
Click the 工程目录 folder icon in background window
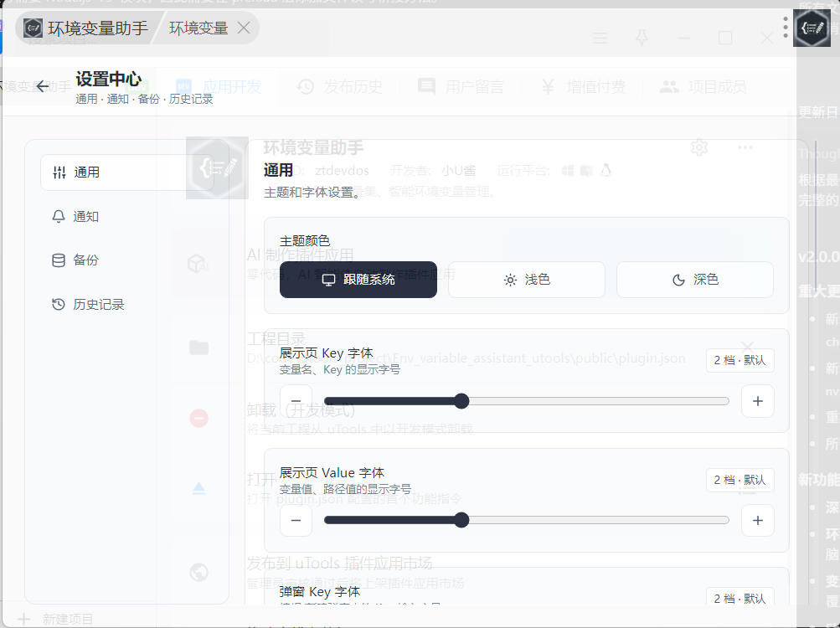pyautogui.click(x=198, y=347)
